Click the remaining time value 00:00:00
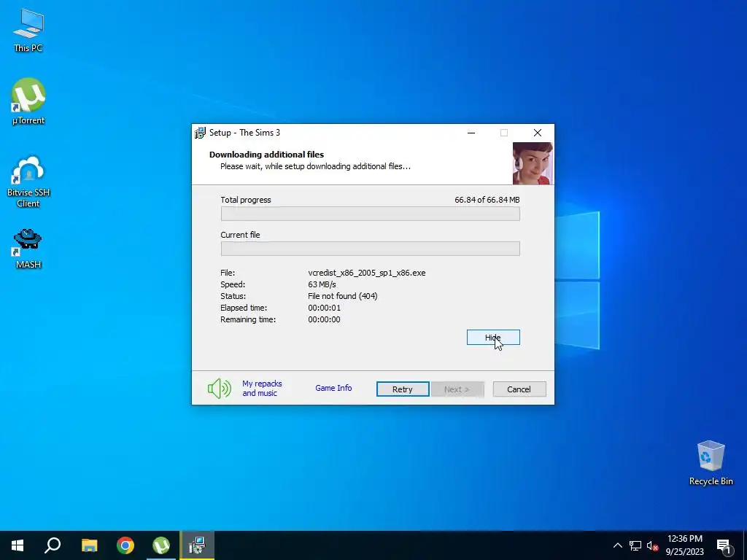Viewport: 747px width, 560px height. 324,319
